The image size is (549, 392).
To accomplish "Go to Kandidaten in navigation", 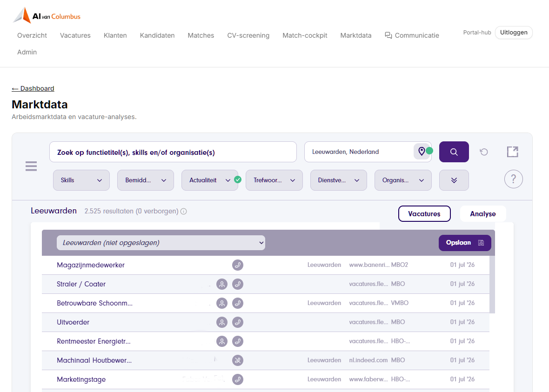I will pyautogui.click(x=157, y=35).
